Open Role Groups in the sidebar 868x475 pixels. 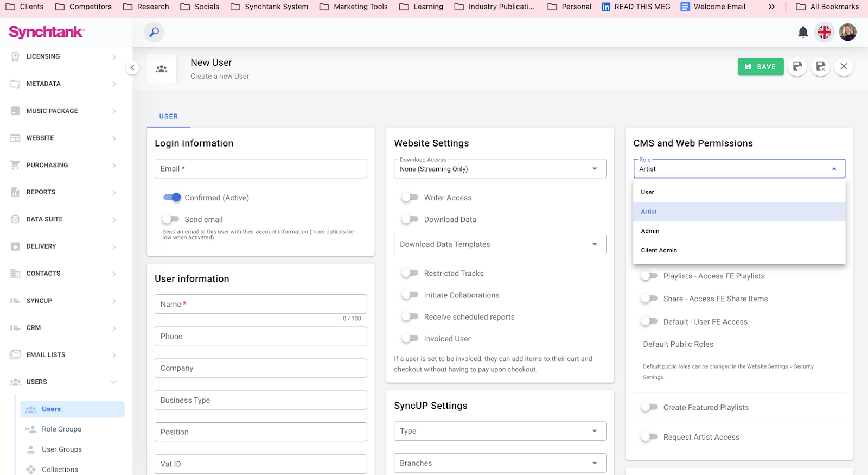[61, 429]
